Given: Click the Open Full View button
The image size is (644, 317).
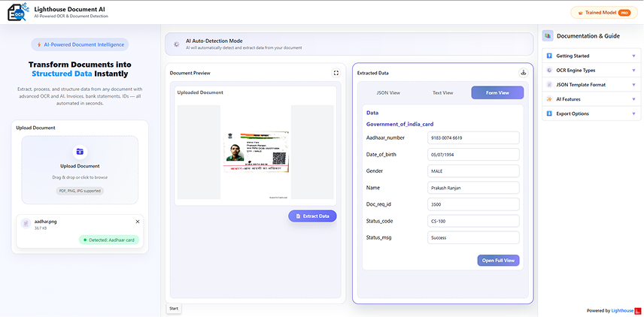Looking at the screenshot, I should [498, 261].
